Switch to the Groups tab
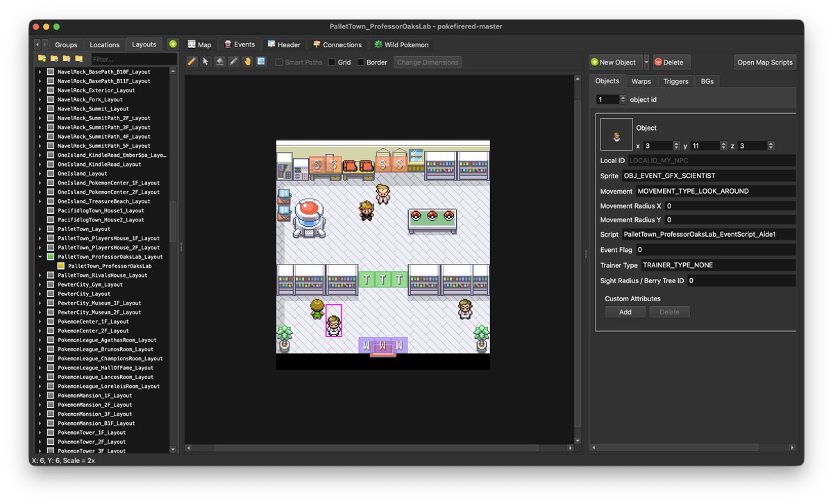833x504 pixels. (66, 44)
